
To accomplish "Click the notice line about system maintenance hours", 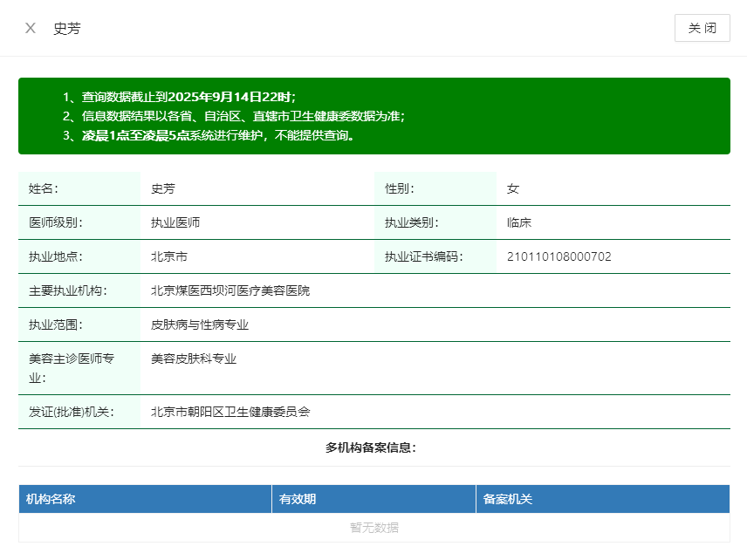I will click(209, 135).
